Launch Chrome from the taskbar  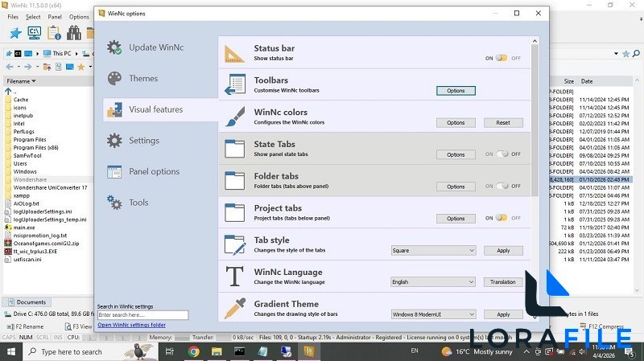click(193, 351)
